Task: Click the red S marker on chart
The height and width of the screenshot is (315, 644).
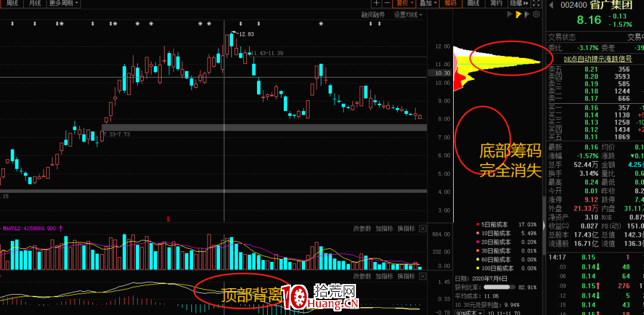Action: click(168, 218)
